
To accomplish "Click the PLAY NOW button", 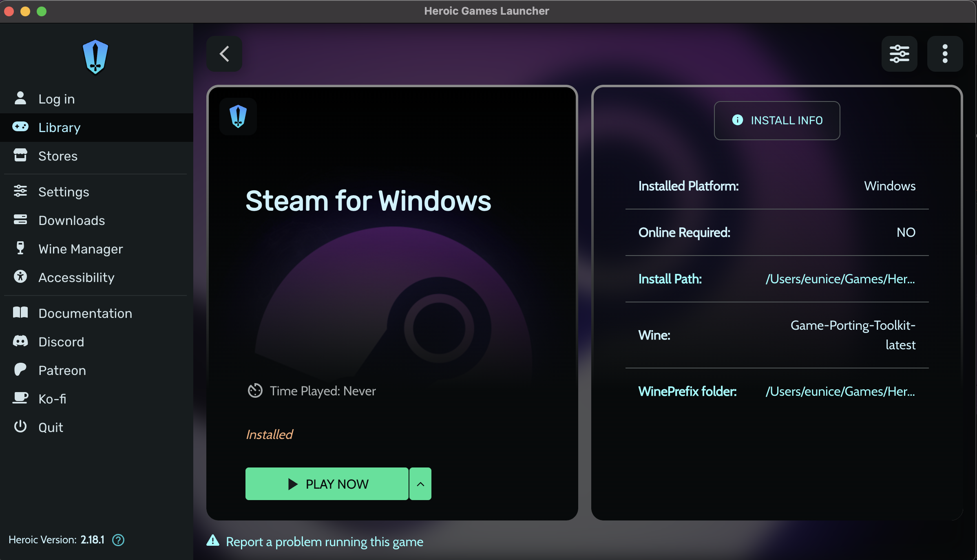I will click(327, 484).
